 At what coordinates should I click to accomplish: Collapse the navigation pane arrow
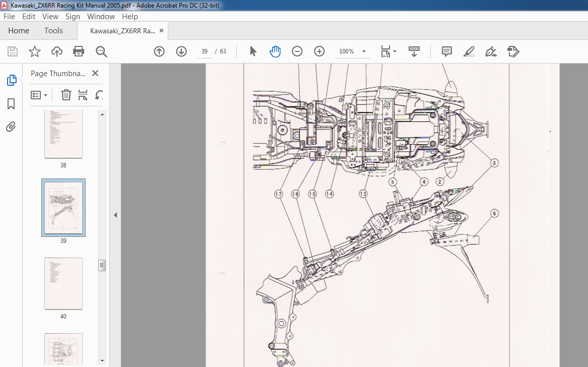click(x=115, y=215)
